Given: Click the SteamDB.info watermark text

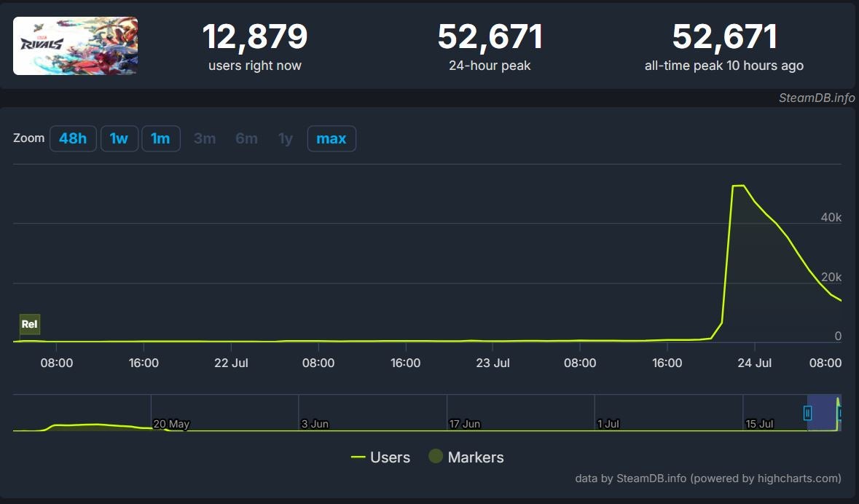Looking at the screenshot, I should point(815,98).
